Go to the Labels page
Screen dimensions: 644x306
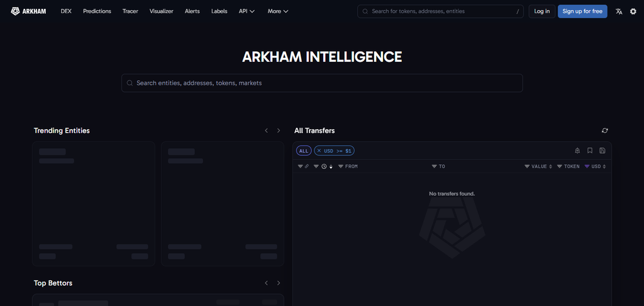(x=219, y=11)
